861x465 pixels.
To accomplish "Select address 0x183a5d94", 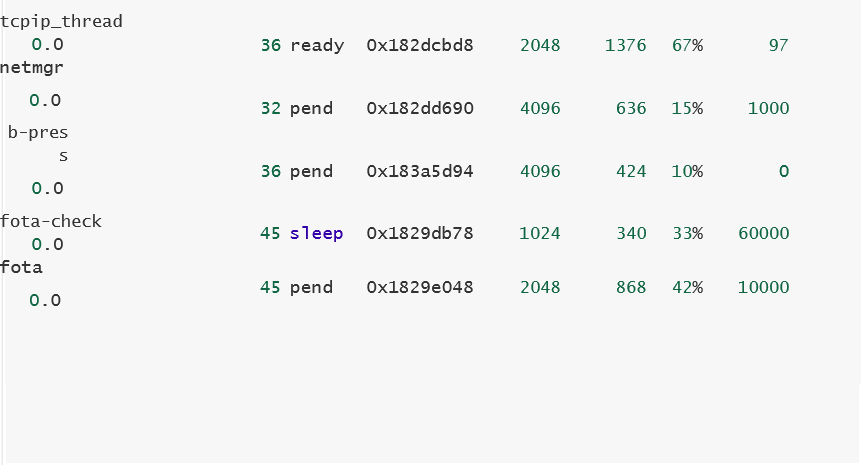I will coord(420,171).
